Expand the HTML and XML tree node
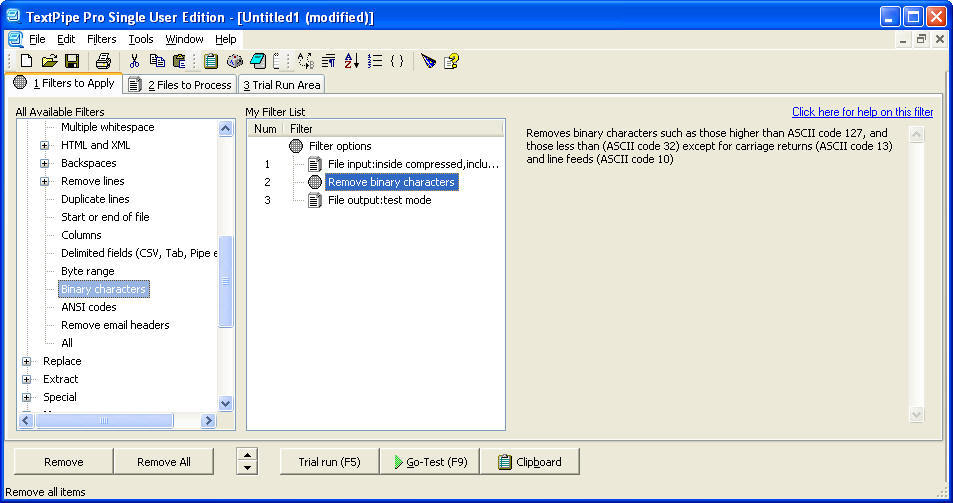The height and width of the screenshot is (503, 953). [44, 146]
